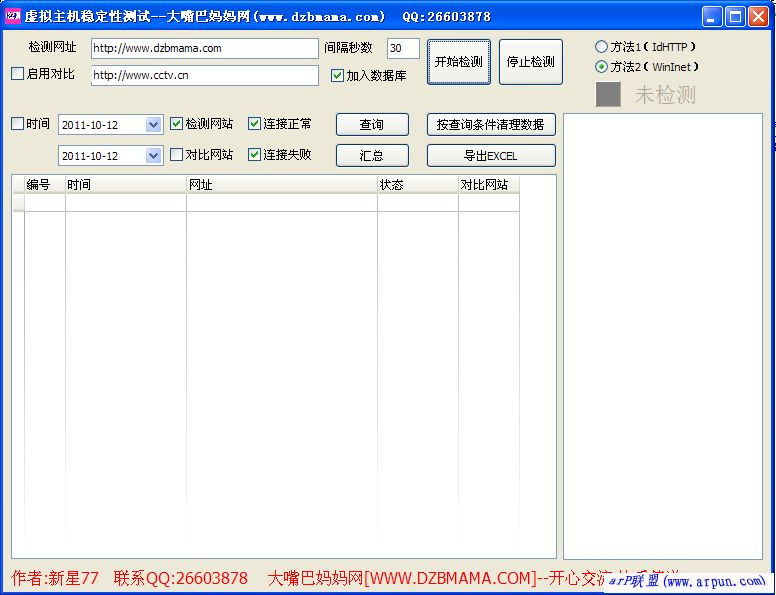
Task: Check the 对比网站 checkbox
Action: pyautogui.click(x=177, y=155)
